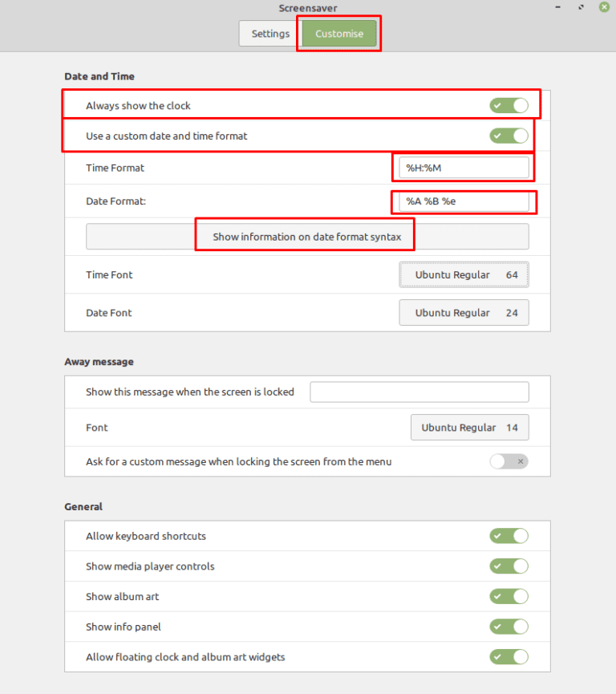Screen dimensions: 616x694
Task: Close the Screensaver window
Action: click(x=604, y=7)
